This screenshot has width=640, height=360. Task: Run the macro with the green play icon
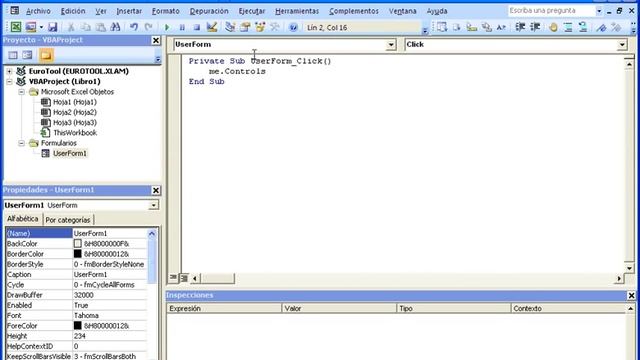point(167,27)
